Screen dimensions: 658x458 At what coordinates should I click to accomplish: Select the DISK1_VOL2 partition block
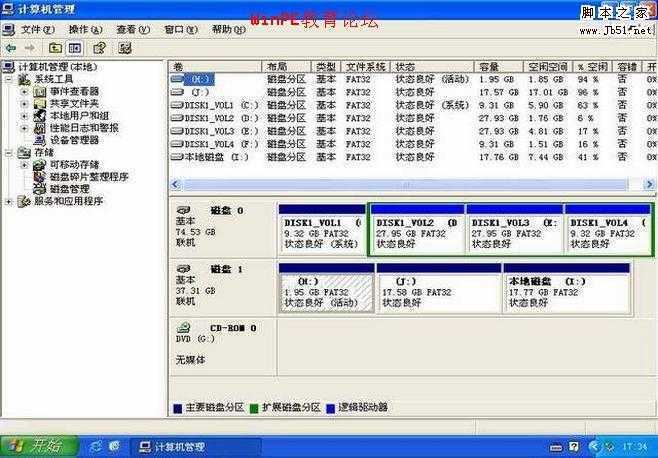coord(418,230)
